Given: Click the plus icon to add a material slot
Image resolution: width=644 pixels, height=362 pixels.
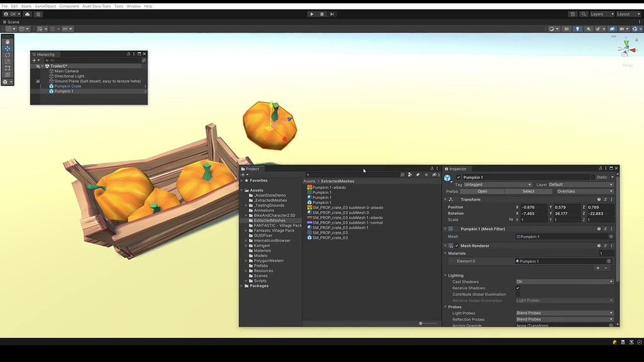Looking at the screenshot, I should point(597,266).
